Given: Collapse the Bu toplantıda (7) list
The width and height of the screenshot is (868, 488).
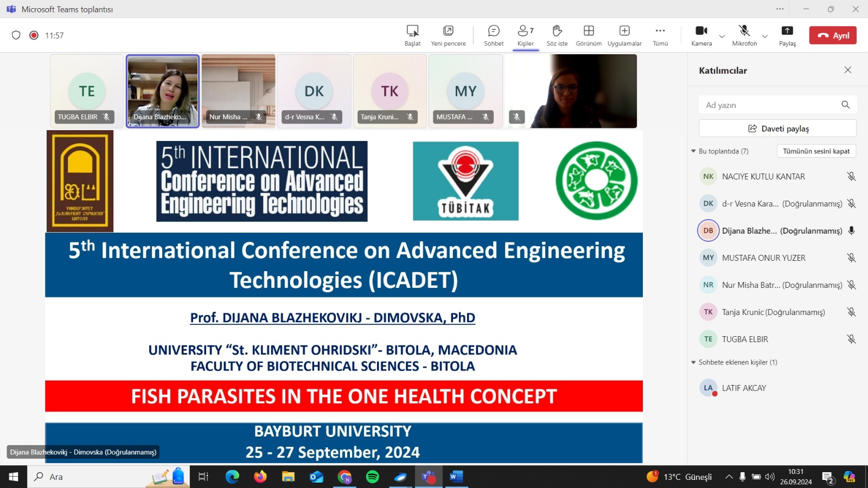Looking at the screenshot, I should 693,151.
